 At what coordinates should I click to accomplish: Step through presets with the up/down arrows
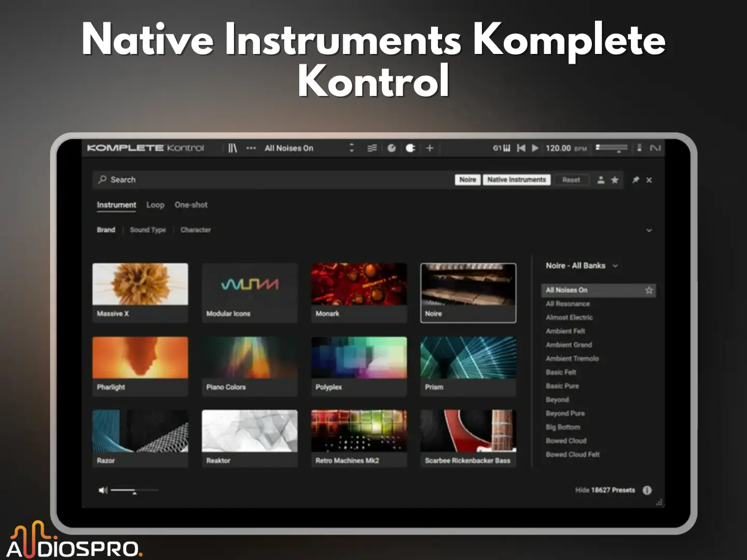(x=352, y=148)
